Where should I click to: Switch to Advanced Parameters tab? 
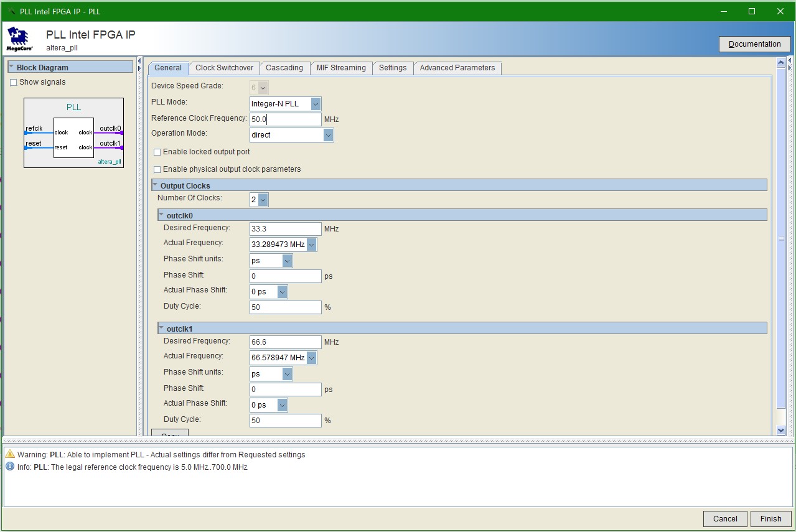coord(457,68)
